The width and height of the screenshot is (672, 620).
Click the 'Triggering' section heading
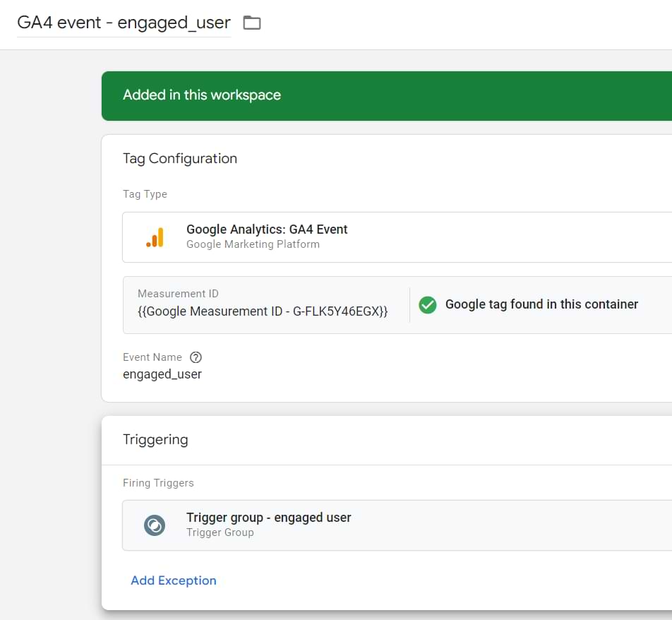pyautogui.click(x=155, y=439)
